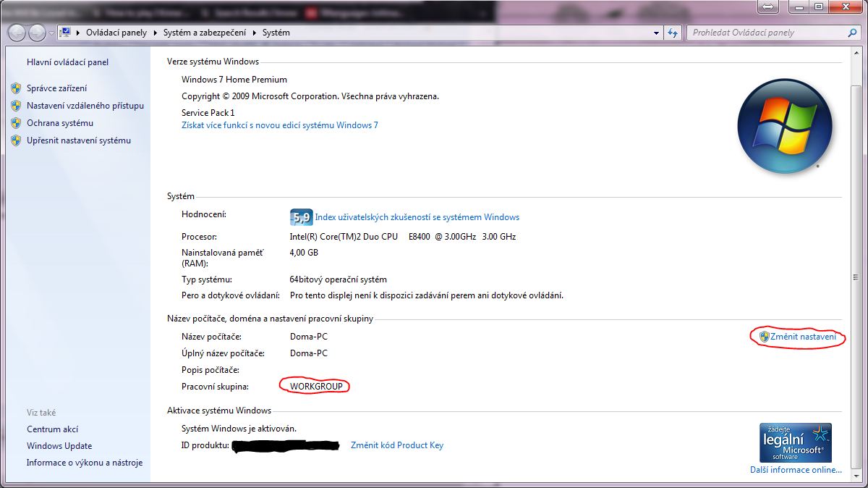868x488 pixels.
Task: Click shield icon beside Upřesnit nastavení systému
Action: [x=16, y=140]
